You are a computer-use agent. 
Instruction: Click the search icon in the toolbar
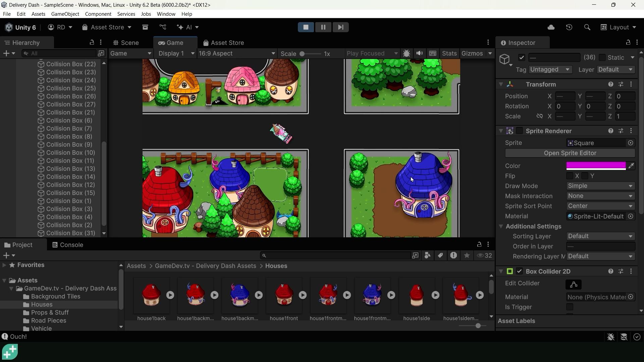click(587, 27)
